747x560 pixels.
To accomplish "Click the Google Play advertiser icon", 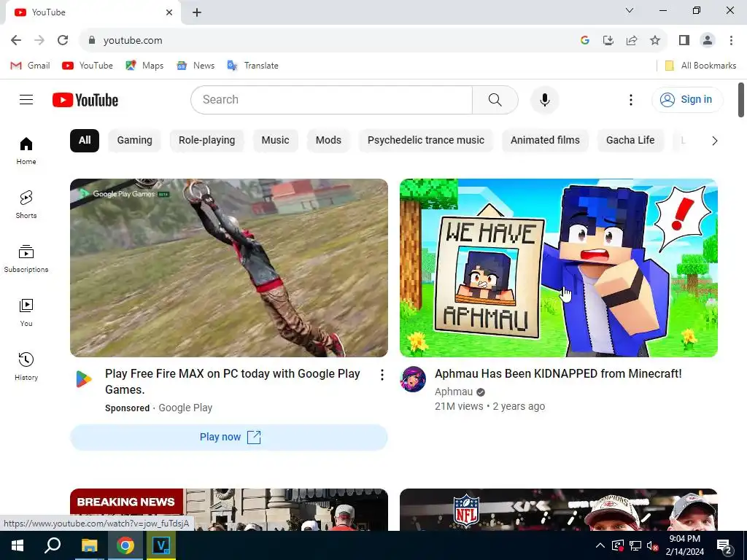I will 84,379.
